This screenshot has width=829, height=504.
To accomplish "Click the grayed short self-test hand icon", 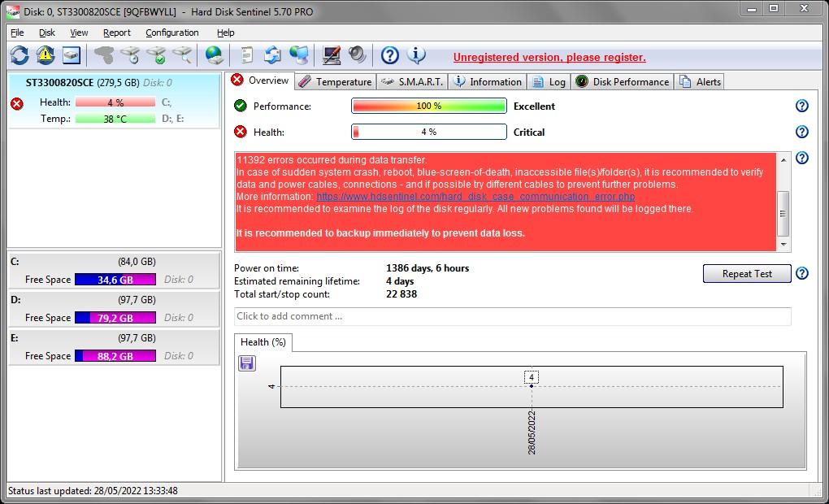I will pos(104,55).
